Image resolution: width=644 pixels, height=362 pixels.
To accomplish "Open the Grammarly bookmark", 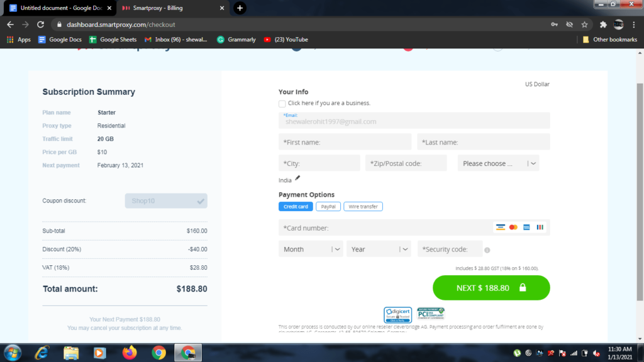I will click(236, 40).
